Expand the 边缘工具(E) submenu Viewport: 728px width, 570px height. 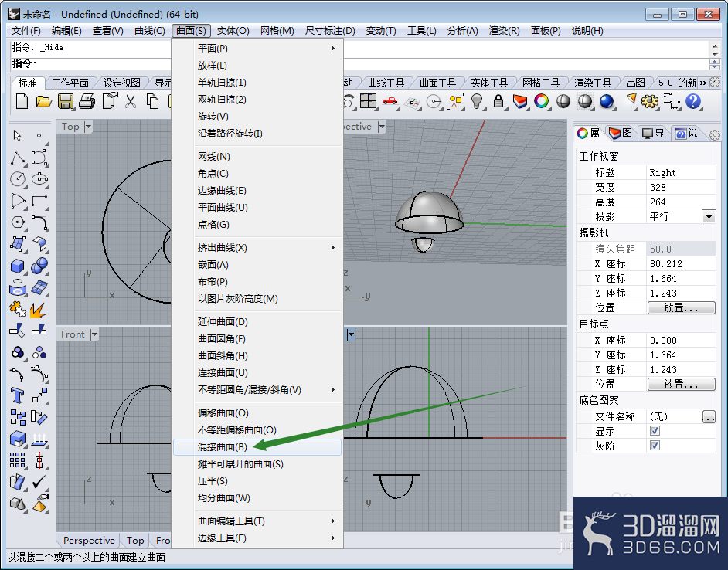257,538
